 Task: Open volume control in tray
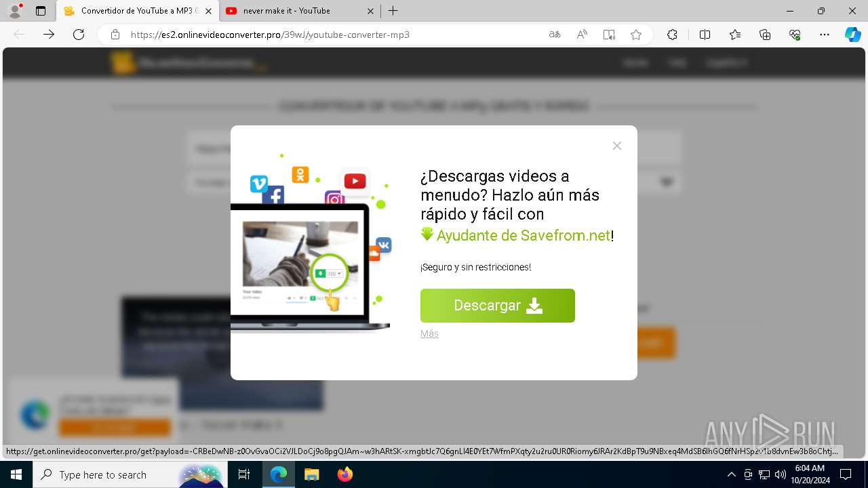(x=781, y=474)
